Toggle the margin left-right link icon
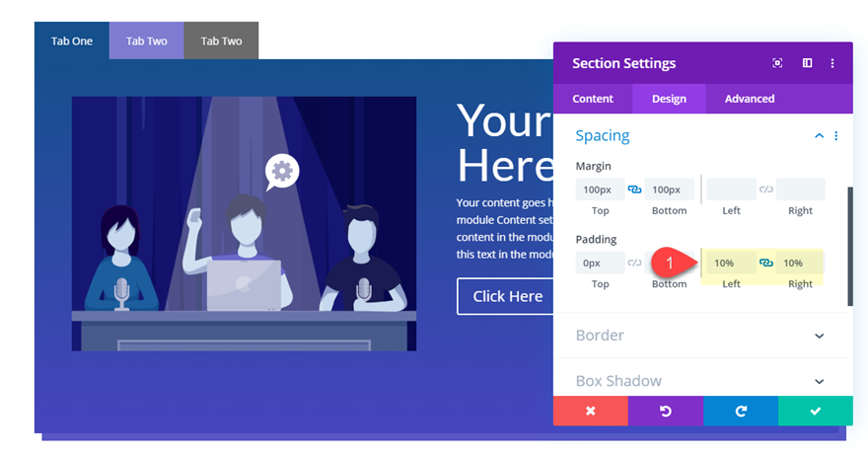The height and width of the screenshot is (455, 868). (x=766, y=190)
